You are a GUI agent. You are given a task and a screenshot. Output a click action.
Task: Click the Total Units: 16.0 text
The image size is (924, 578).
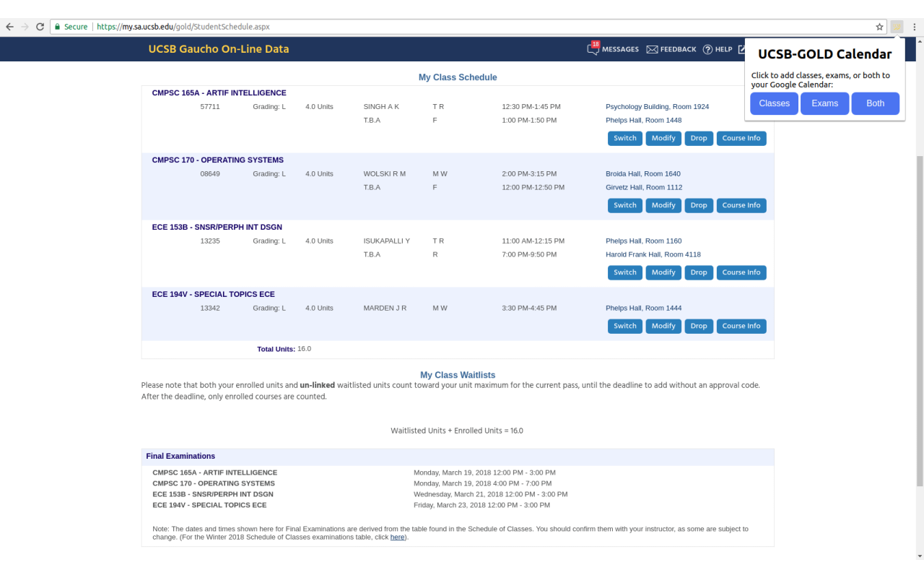pos(284,349)
